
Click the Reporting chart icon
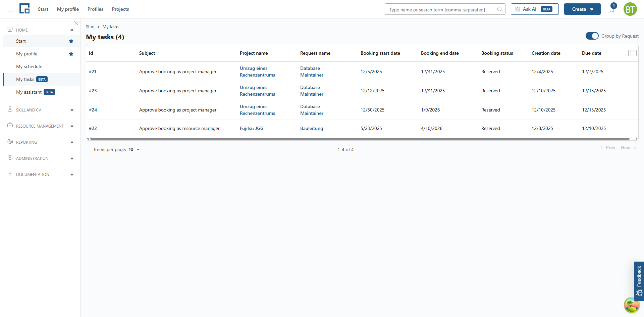tap(10, 141)
